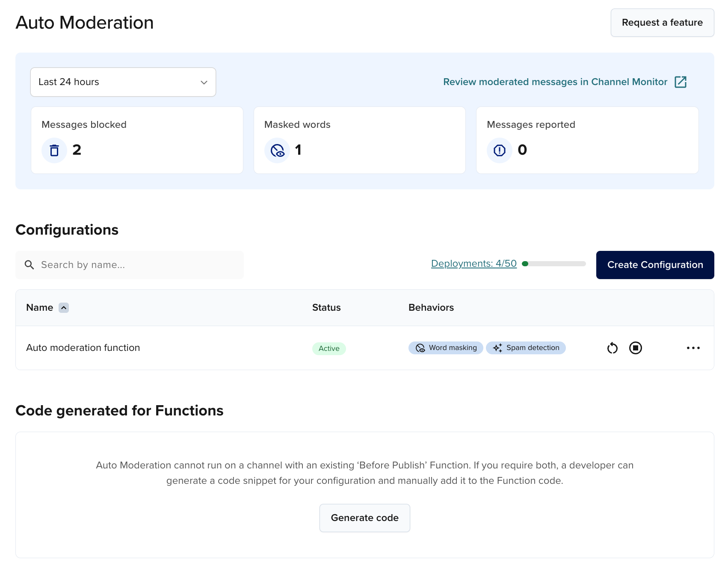728x571 pixels.
Task: Toggle the Name column sort order
Action: click(64, 307)
